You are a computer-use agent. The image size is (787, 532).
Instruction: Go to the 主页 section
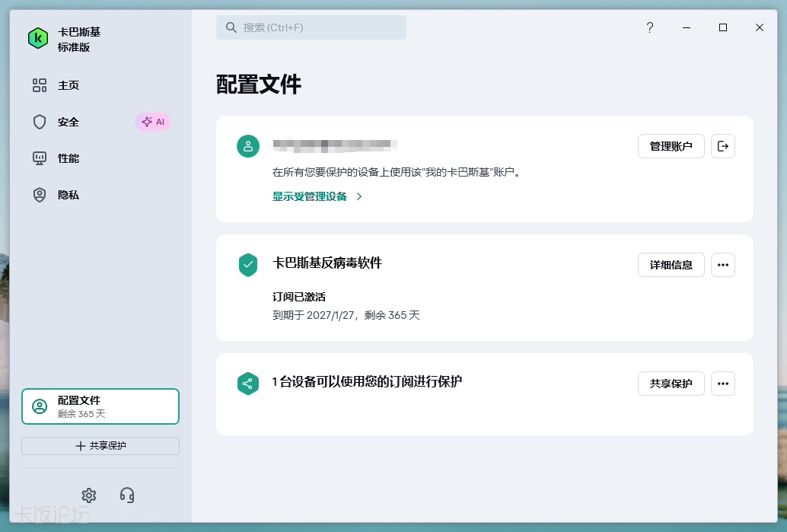pos(69,85)
